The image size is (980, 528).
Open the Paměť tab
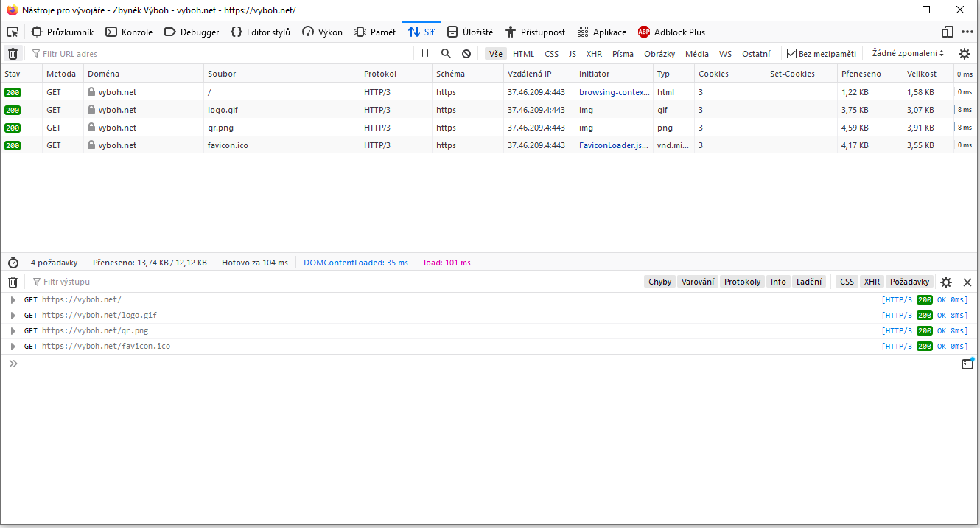click(375, 32)
